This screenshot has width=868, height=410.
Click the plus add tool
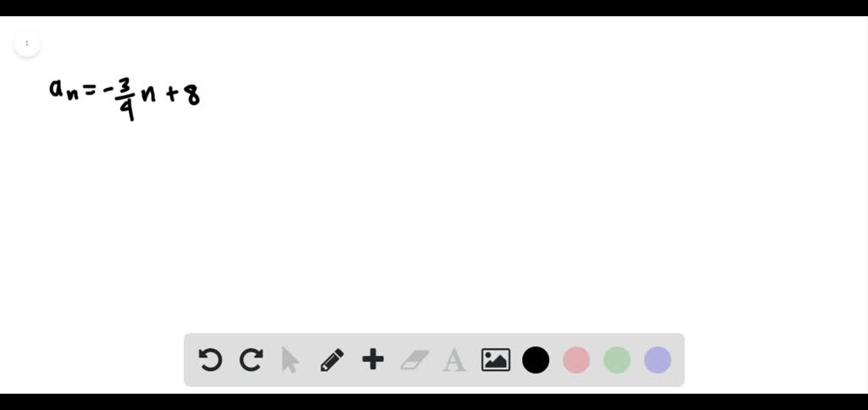[x=373, y=360]
